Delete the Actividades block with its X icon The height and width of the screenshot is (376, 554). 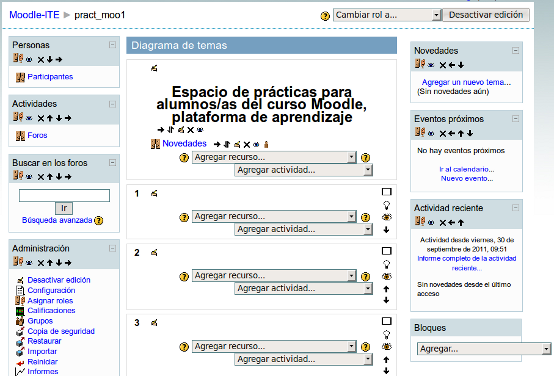tap(41, 118)
